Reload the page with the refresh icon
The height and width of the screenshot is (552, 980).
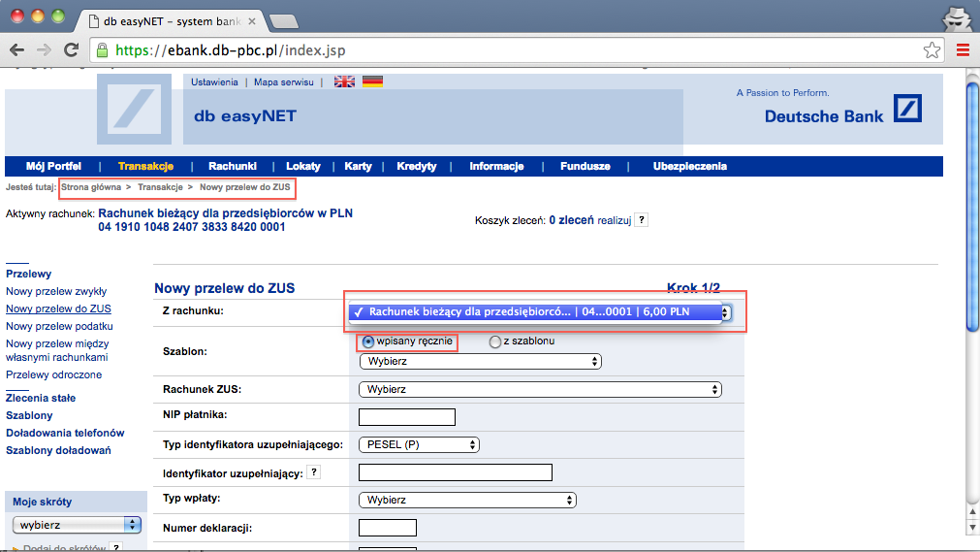coord(72,50)
